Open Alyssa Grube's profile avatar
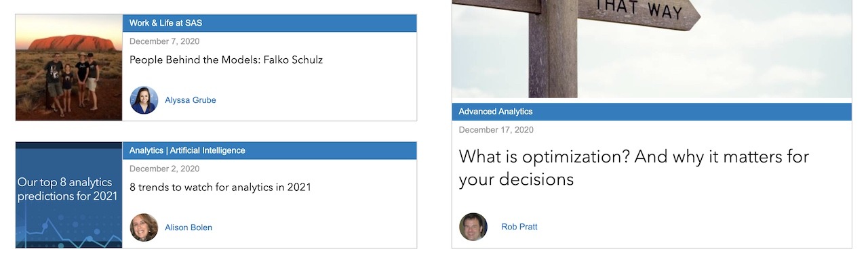This screenshot has height=264, width=868. pos(144,100)
